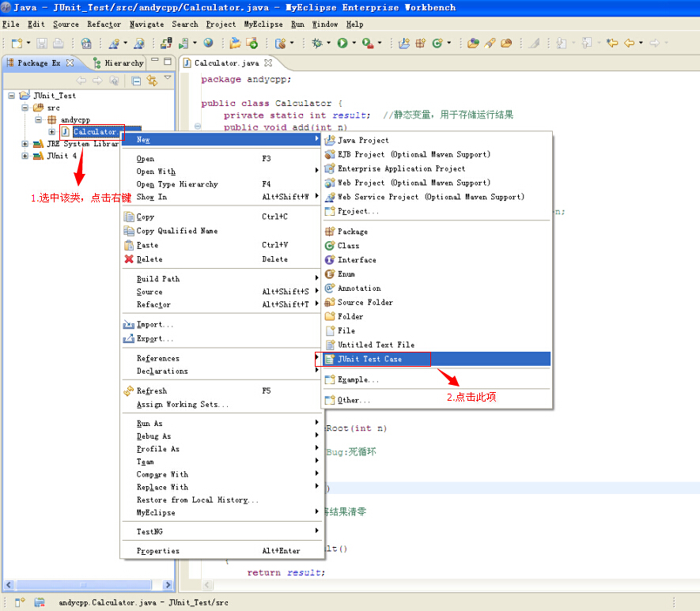Viewport: 700px width, 611px height.
Task: Open the MyEclipse menu in menu bar
Action: click(x=263, y=24)
